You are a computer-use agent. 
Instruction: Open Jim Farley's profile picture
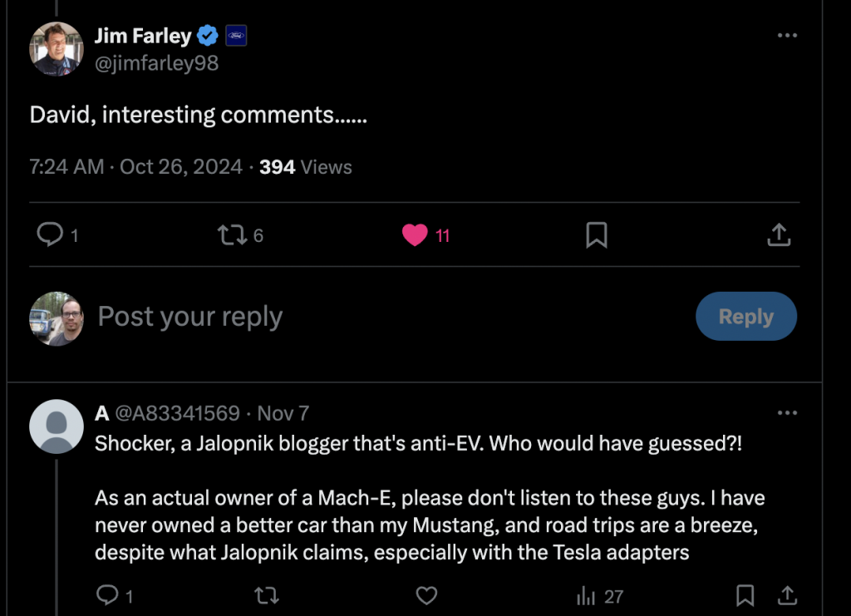(57, 49)
